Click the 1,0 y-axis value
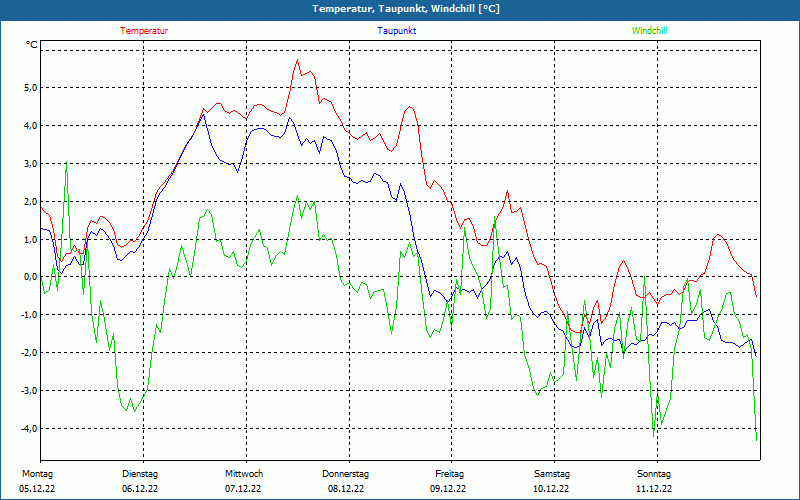Screen dimensions: 800x500 (31, 239)
